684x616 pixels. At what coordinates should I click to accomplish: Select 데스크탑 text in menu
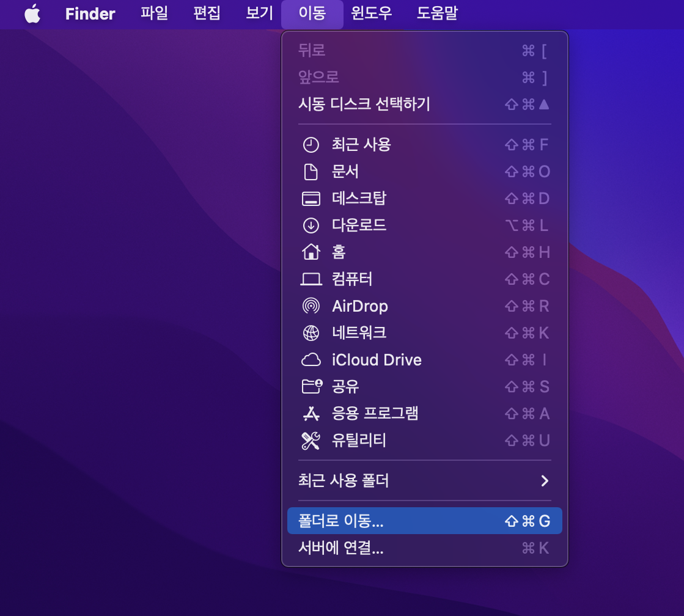click(359, 199)
